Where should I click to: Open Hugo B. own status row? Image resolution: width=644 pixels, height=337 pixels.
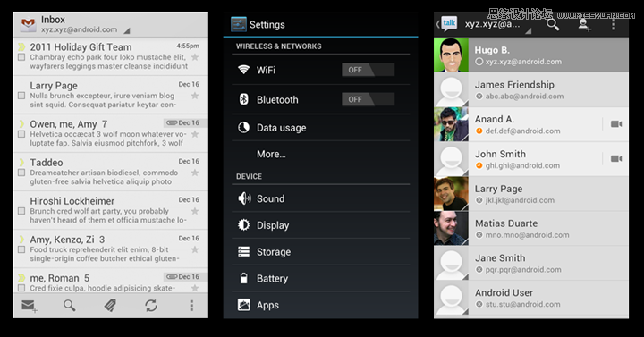pyautogui.click(x=531, y=55)
